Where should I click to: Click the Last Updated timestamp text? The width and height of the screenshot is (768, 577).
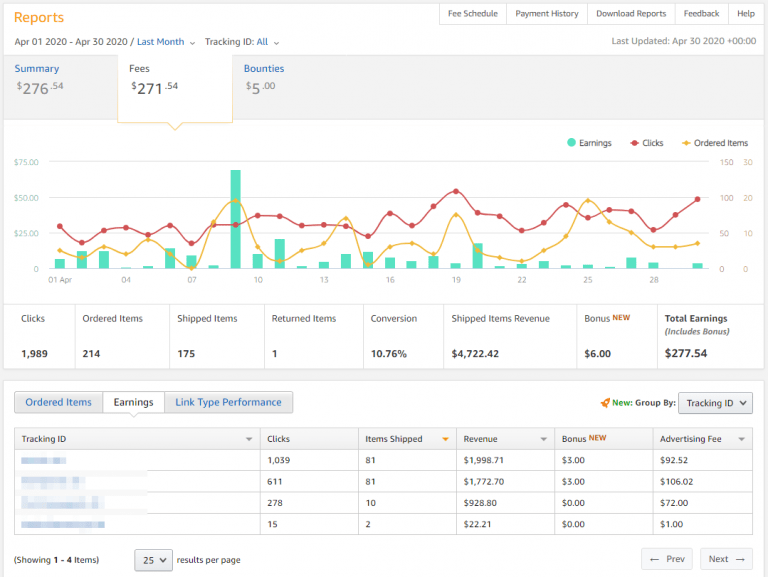coord(683,41)
